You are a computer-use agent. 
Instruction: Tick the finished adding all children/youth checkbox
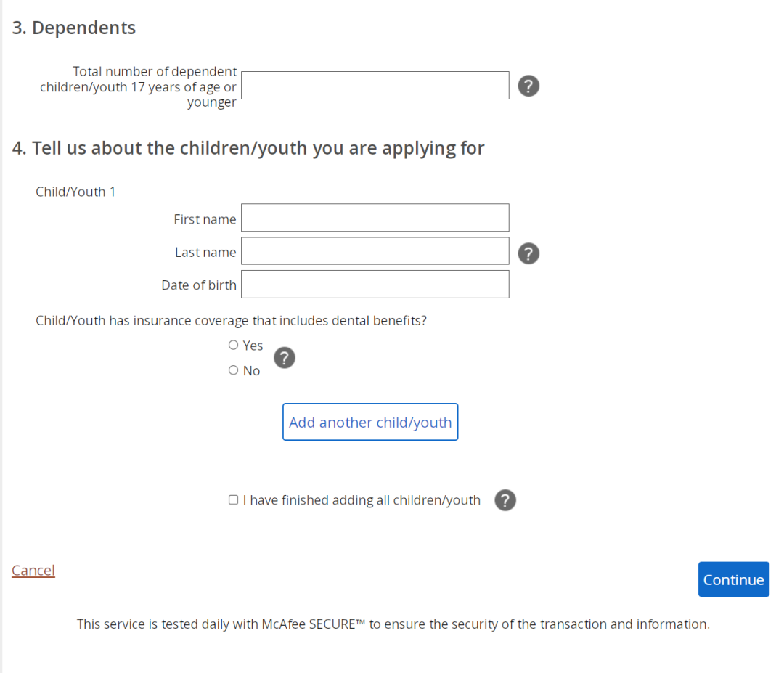click(233, 500)
